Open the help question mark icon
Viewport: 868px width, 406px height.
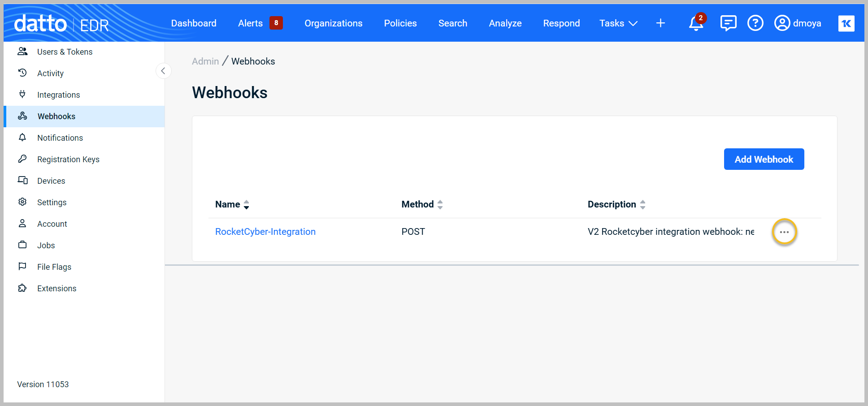pyautogui.click(x=755, y=23)
